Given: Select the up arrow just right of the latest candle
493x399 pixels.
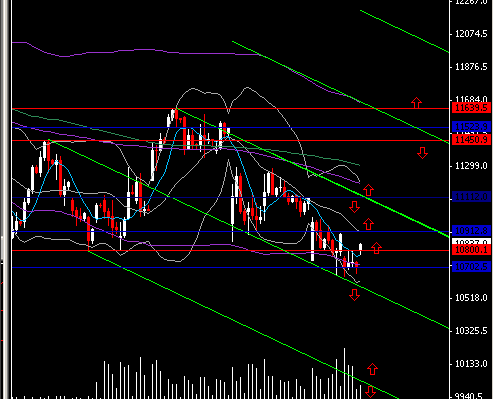Looking at the screenshot, I should (376, 248).
